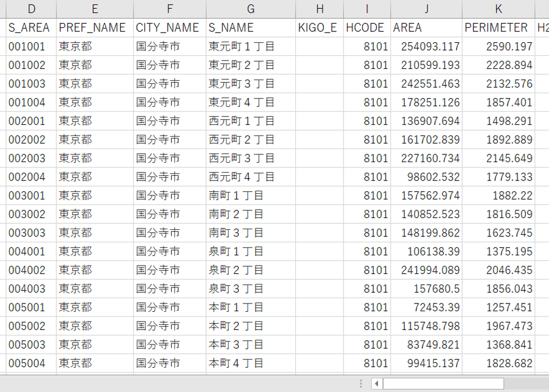
Task: Select the CITY_NAME header cell
Action: coord(170,28)
